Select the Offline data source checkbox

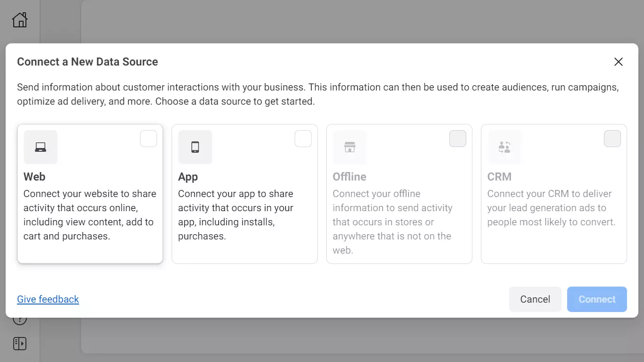458,139
